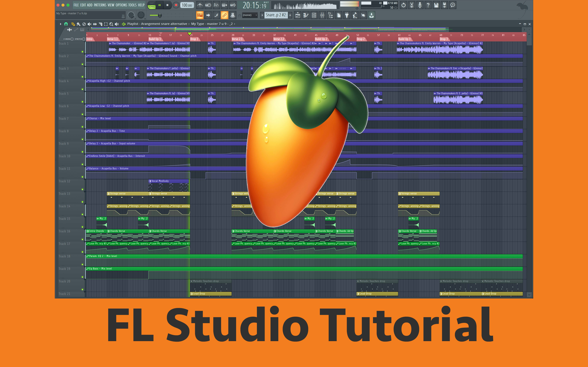Expand the (none) snap selector dropdown
The width and height of the screenshot is (588, 367).
[x=250, y=15]
